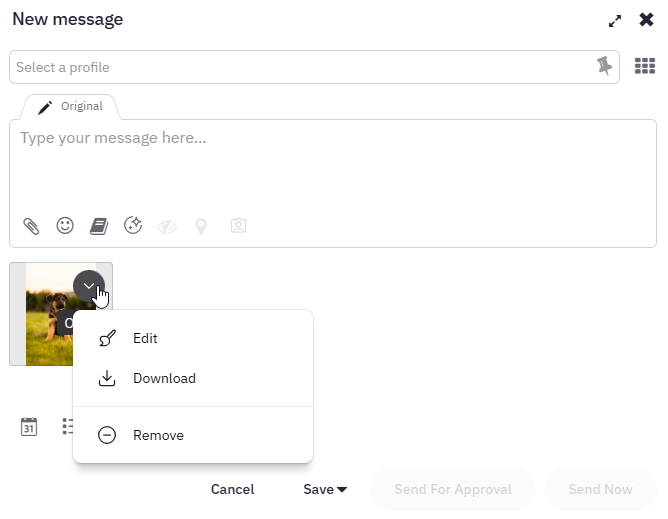Click the AI sparkle assistant icon

point(133,226)
